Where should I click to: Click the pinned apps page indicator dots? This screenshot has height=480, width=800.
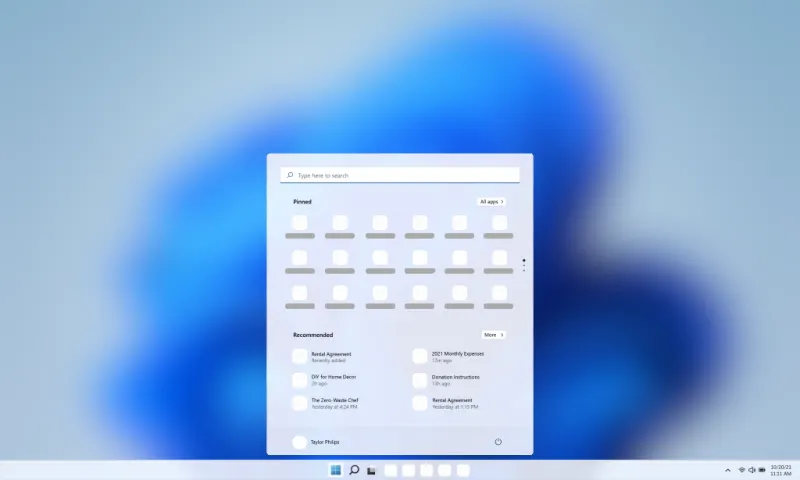523,265
